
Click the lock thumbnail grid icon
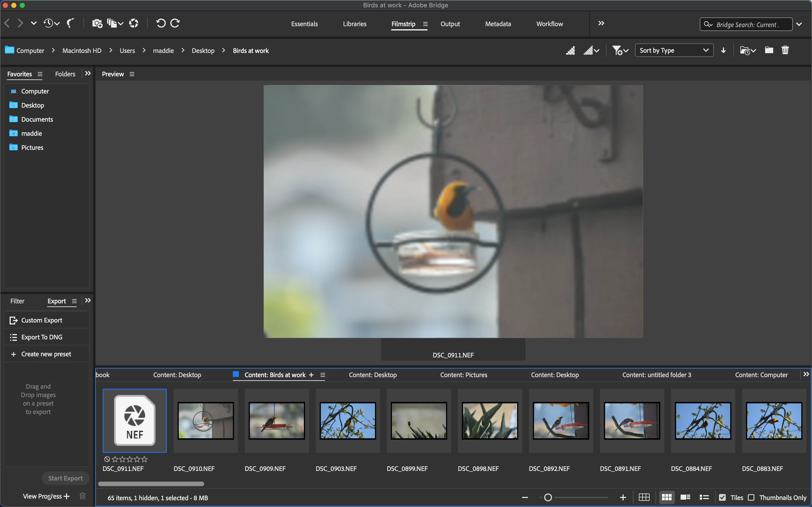644,497
